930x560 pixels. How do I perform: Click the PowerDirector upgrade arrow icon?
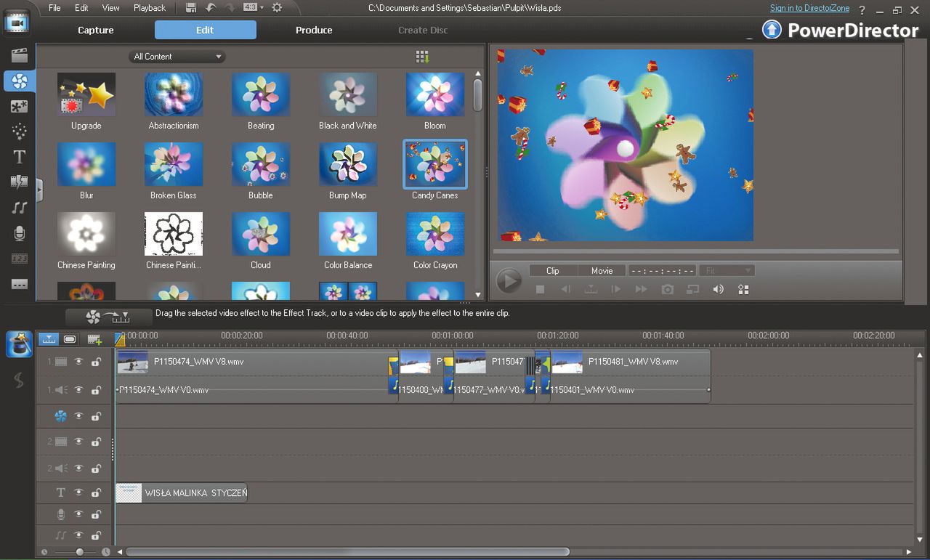[772, 30]
